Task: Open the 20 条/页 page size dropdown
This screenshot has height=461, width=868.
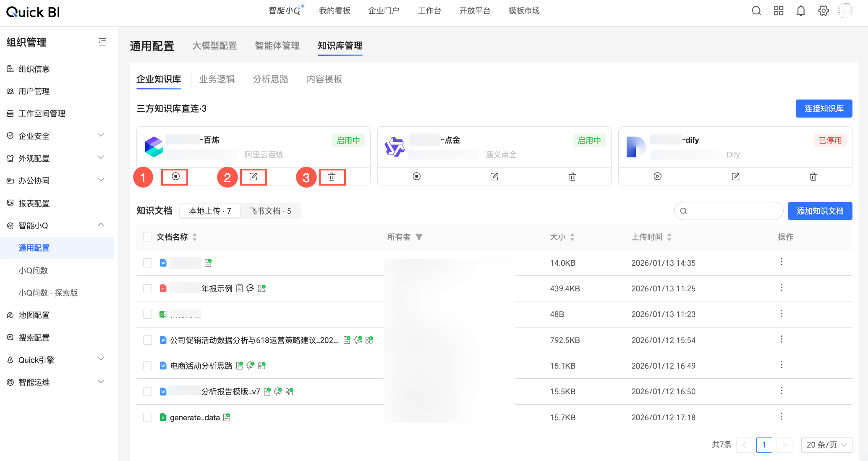Action: [826, 445]
